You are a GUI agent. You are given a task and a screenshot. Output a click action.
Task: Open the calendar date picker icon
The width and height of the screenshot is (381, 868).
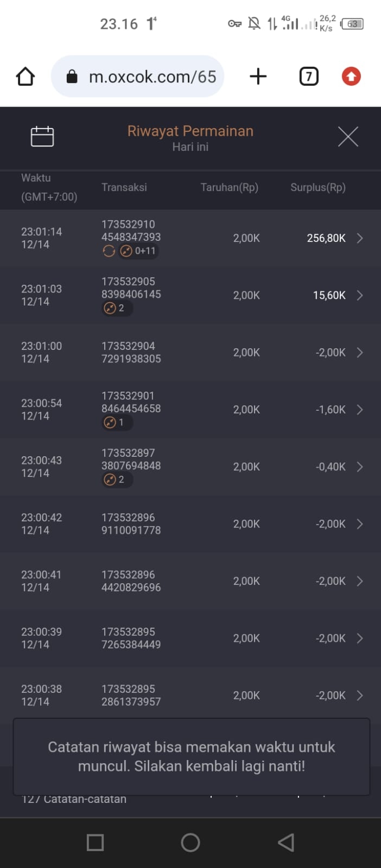coord(42,137)
